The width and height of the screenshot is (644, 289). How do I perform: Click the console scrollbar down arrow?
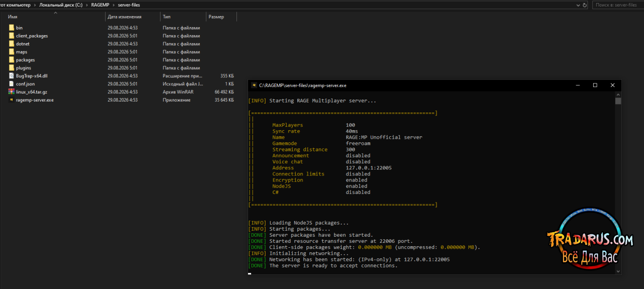pyautogui.click(x=618, y=271)
